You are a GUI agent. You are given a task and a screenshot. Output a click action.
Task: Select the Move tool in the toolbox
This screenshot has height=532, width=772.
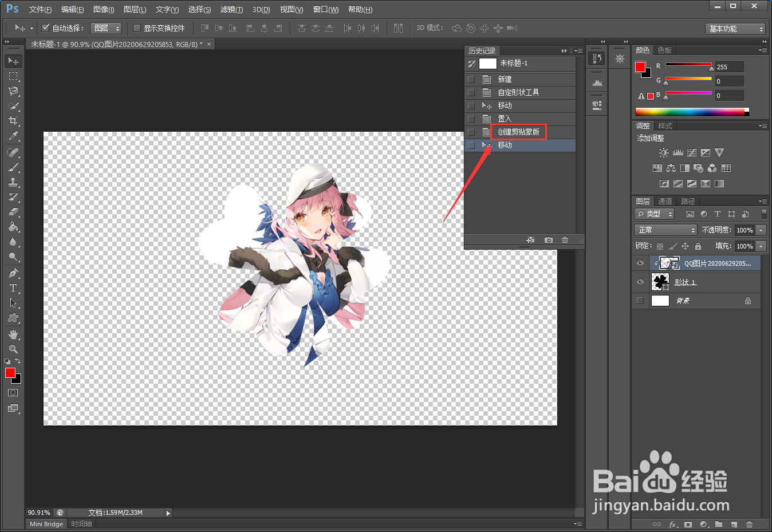(x=13, y=61)
